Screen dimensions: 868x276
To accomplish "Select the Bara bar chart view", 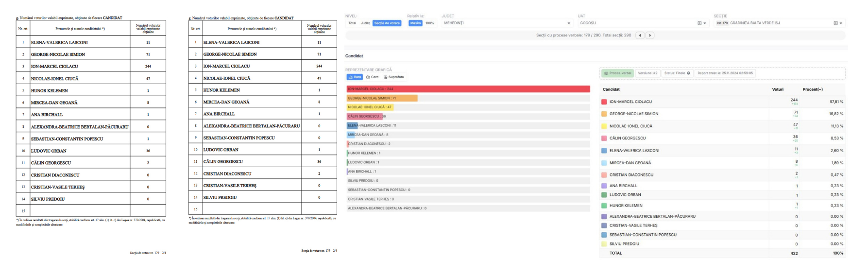I will [355, 77].
